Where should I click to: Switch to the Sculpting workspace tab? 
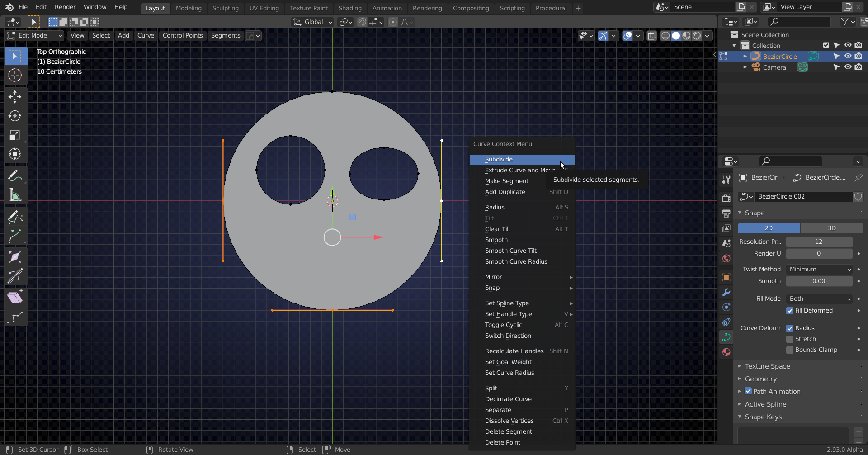click(225, 8)
